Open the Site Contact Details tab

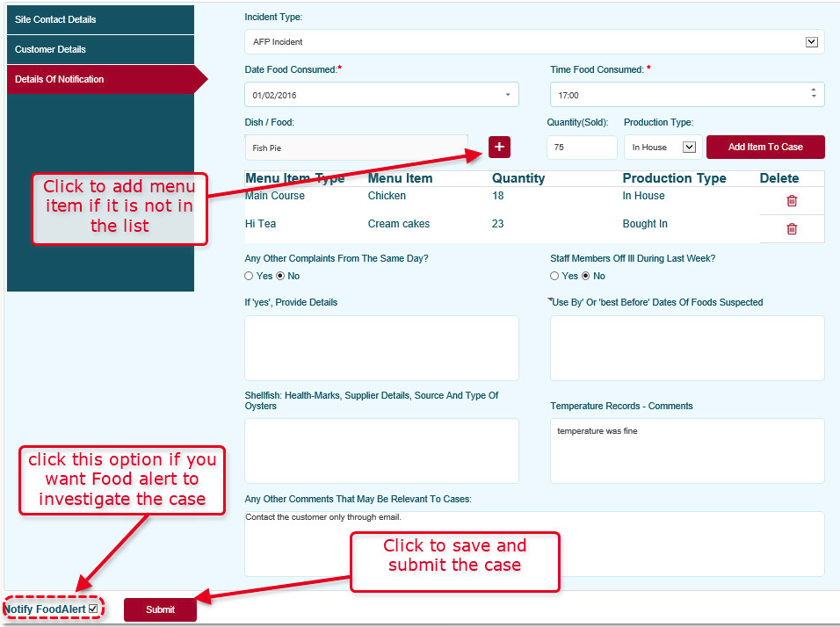pyautogui.click(x=100, y=19)
